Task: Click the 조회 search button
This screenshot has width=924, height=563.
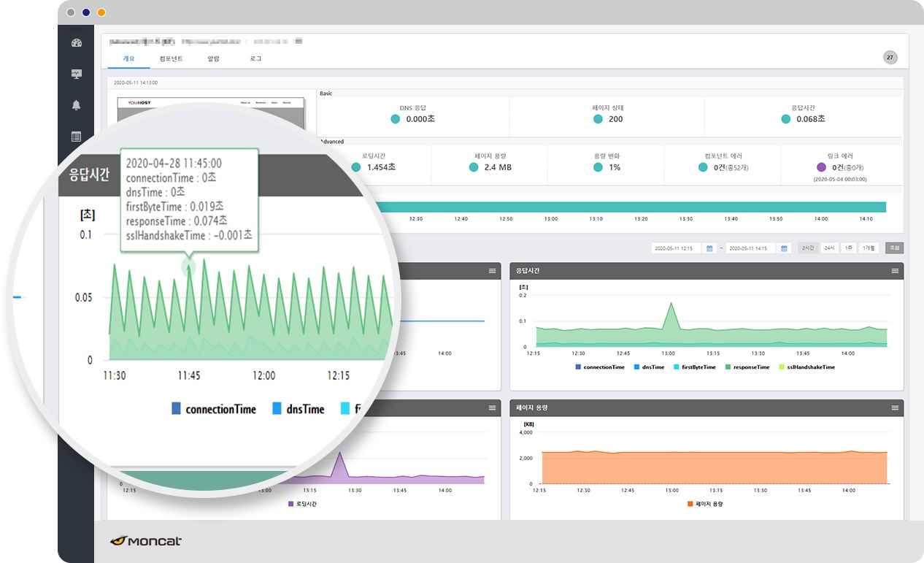Action: (x=894, y=248)
